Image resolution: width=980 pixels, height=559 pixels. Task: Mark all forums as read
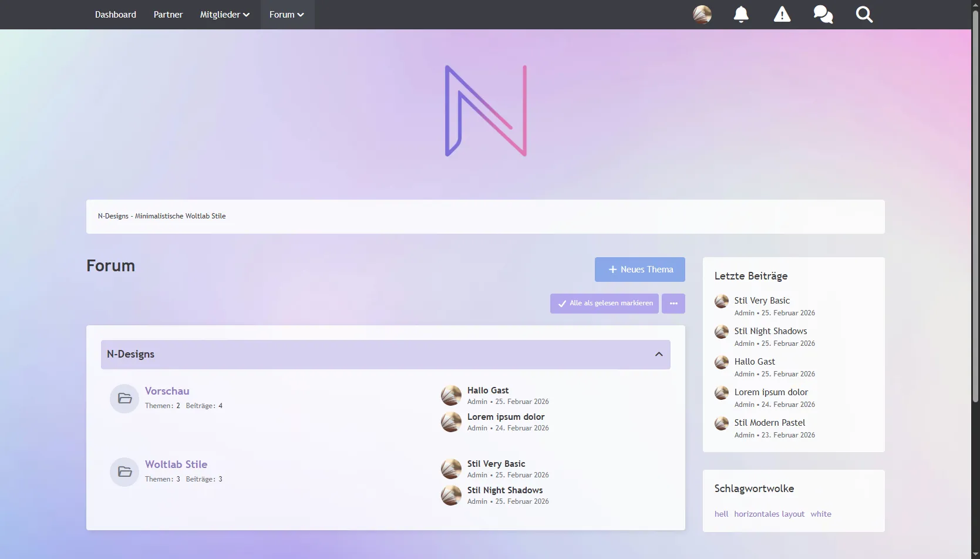(x=604, y=304)
